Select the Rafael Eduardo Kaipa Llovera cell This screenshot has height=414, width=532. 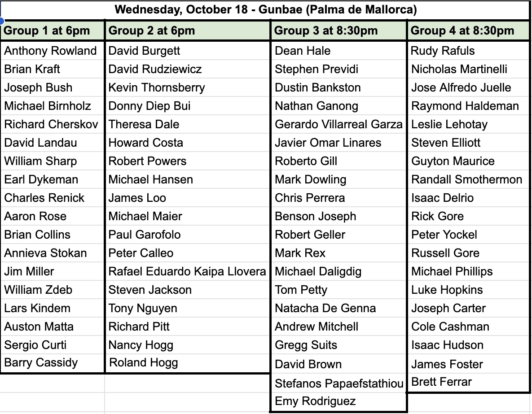click(188, 272)
